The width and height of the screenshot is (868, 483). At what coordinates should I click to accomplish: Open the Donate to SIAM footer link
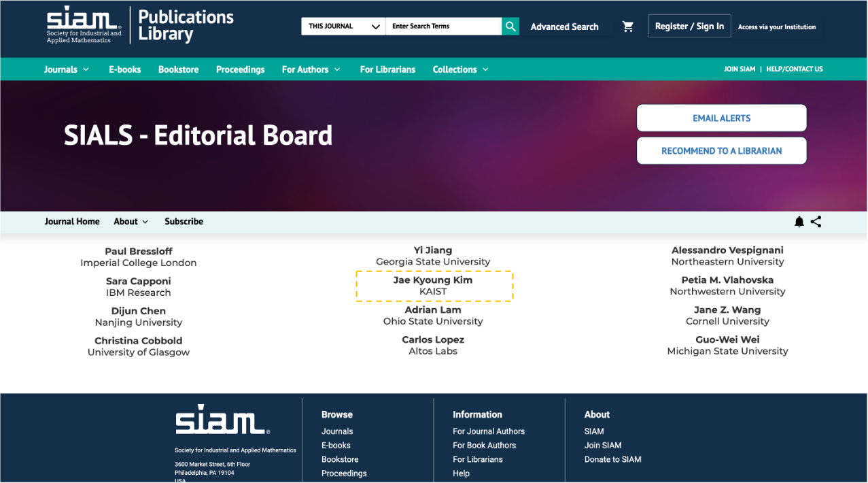click(x=612, y=459)
